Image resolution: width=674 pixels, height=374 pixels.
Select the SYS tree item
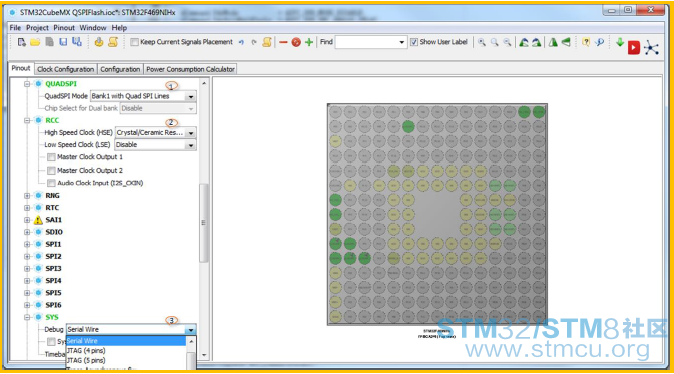click(52, 317)
